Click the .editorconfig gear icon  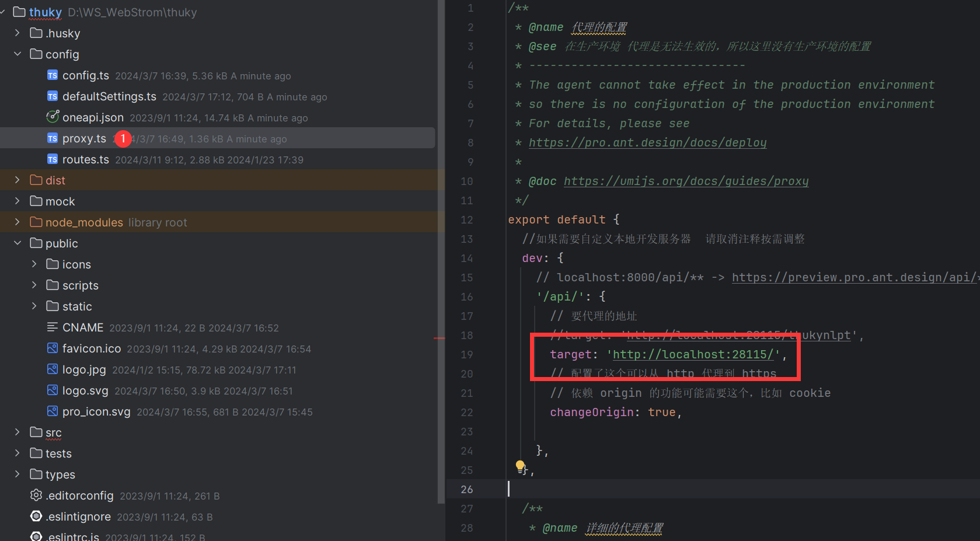coord(36,495)
